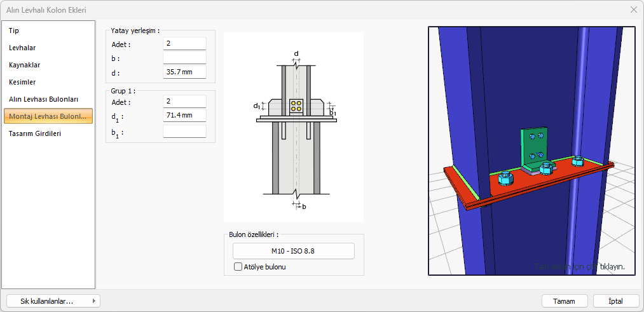Click Grup 1 Adet field
The height and width of the screenshot is (312, 644).
coord(184,102)
